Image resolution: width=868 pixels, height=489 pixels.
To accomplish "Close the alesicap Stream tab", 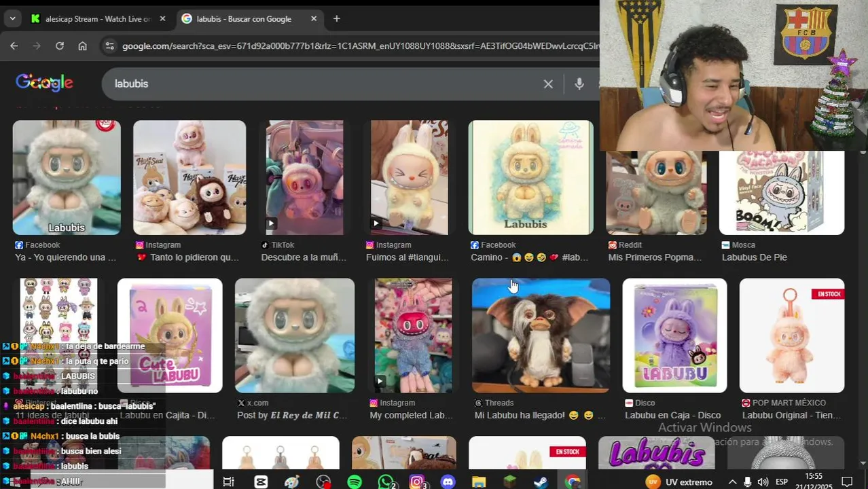I will tap(162, 18).
